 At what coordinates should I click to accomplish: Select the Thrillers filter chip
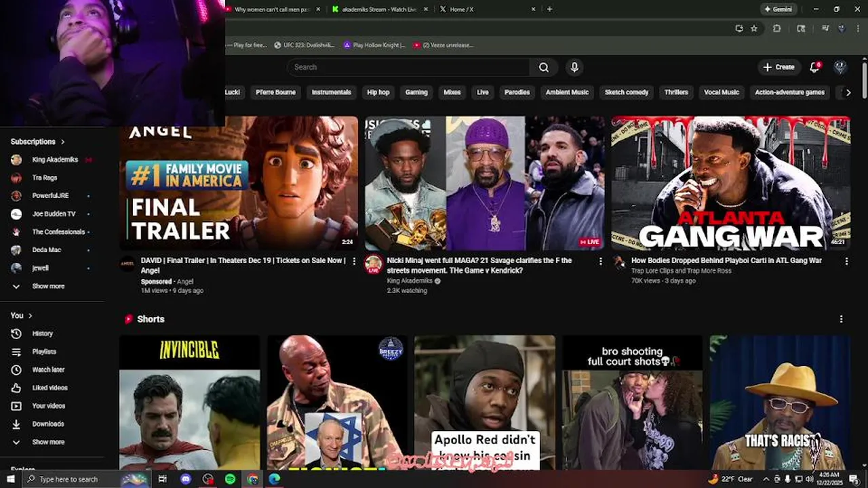tap(676, 92)
